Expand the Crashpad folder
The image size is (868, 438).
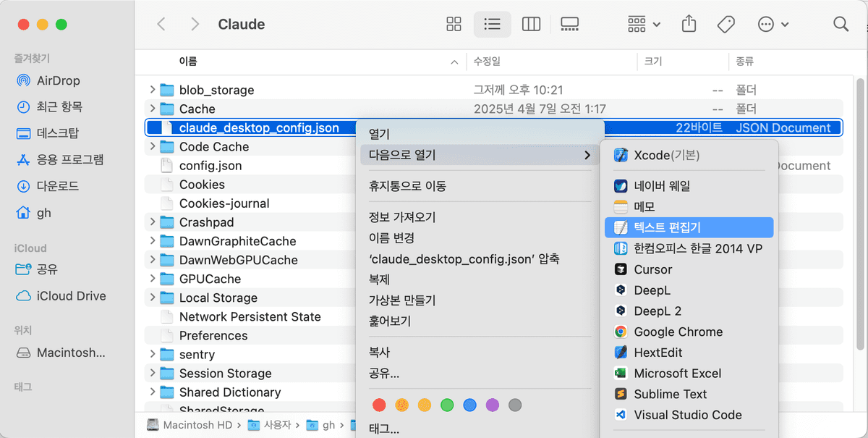(152, 222)
